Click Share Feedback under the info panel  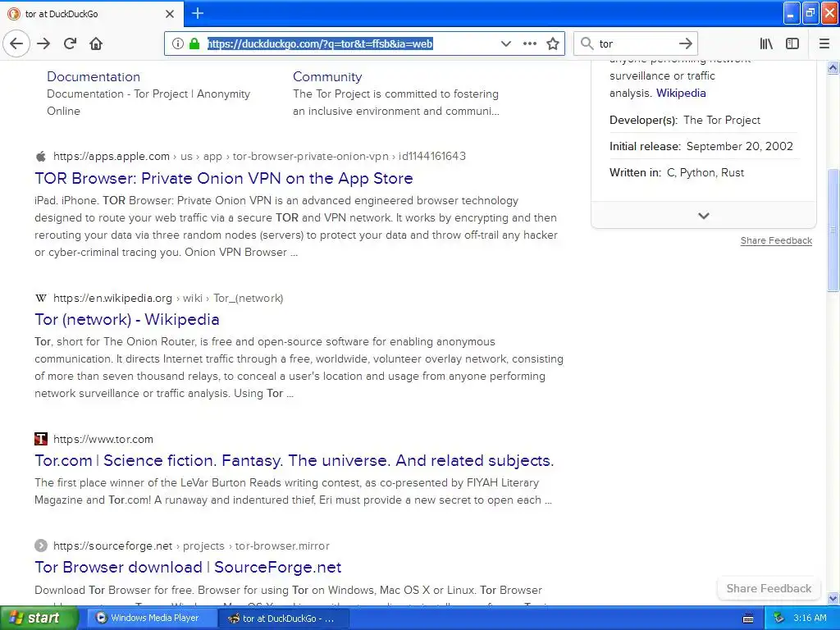coord(776,240)
